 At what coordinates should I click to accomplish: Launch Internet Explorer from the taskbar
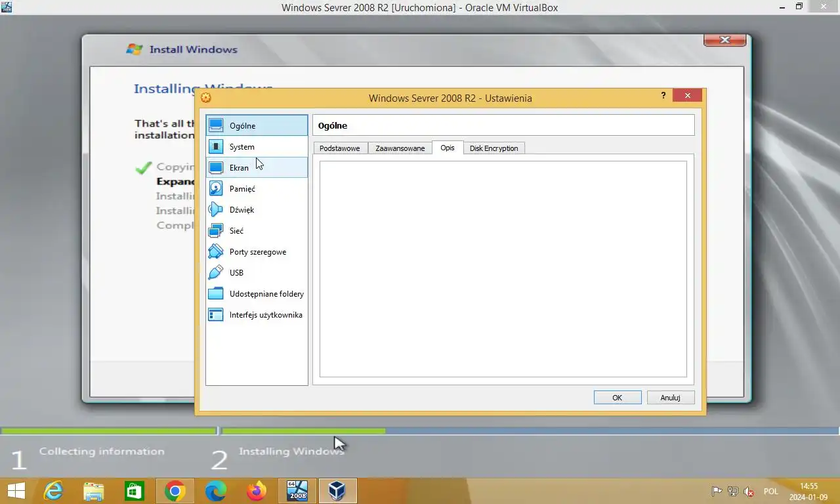(53, 491)
